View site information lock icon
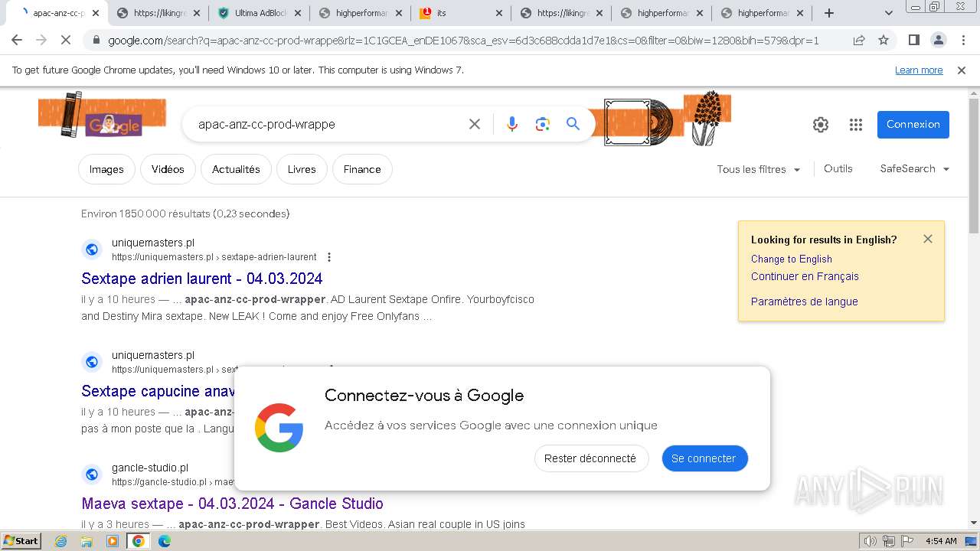 (x=96, y=41)
